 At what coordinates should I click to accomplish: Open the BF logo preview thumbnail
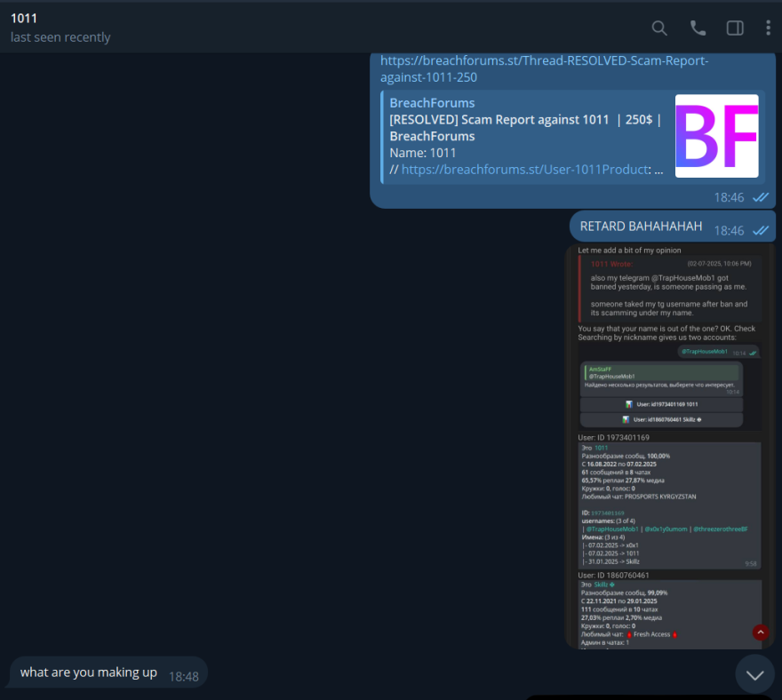716,136
